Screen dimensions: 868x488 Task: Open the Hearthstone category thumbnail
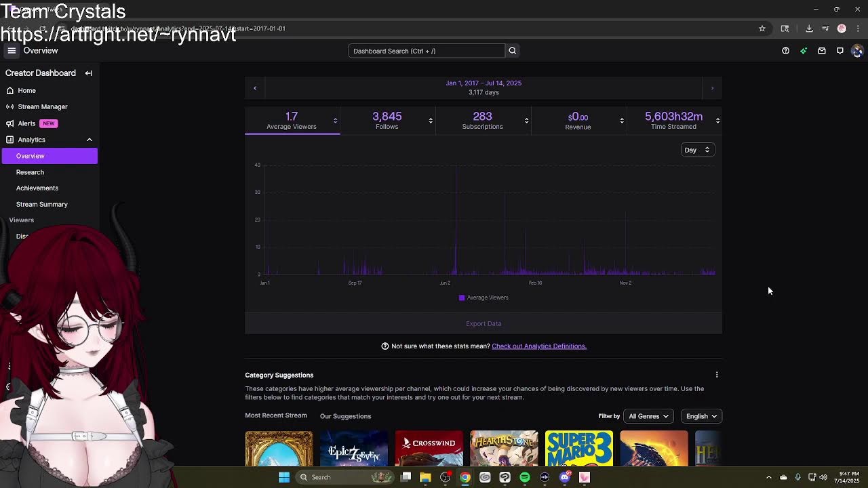504,449
